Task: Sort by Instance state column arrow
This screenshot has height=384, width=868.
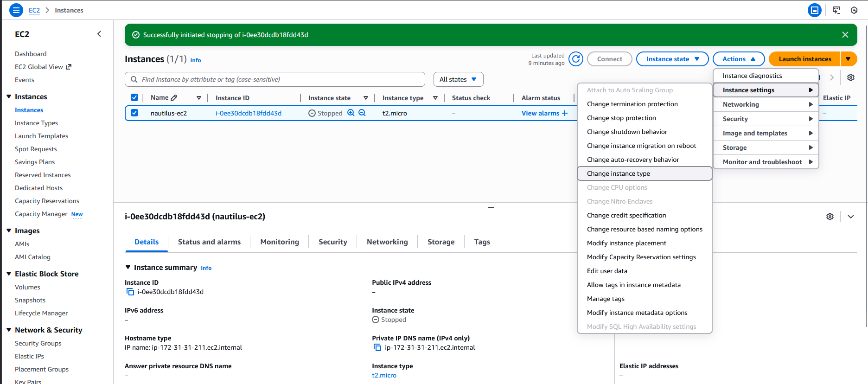Action: (366, 98)
